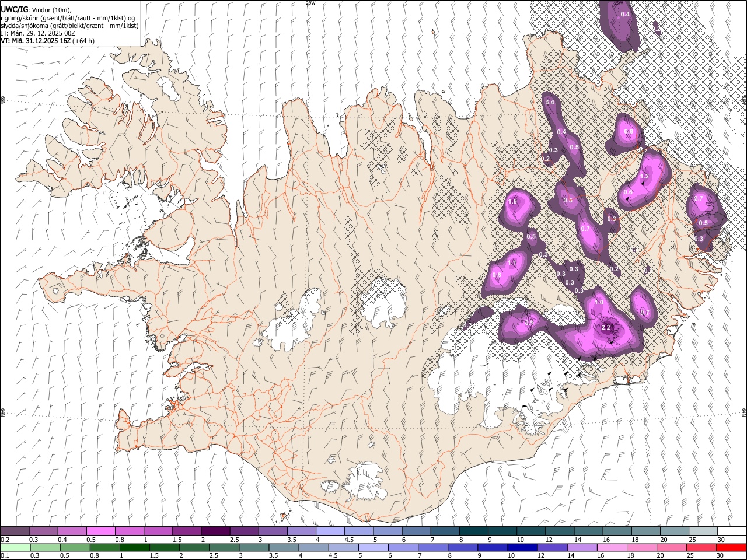The width and height of the screenshot is (747, 560).
Task: Click the '25' label on the rain scale
Action: click(x=691, y=555)
